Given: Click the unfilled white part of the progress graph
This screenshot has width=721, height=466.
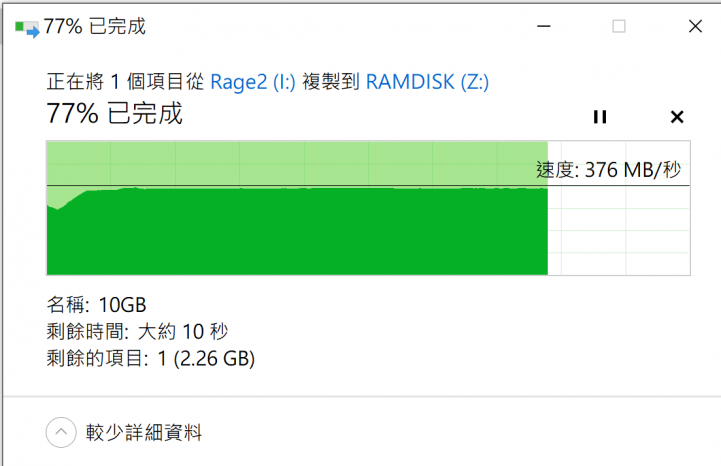Looking at the screenshot, I should point(619,230).
